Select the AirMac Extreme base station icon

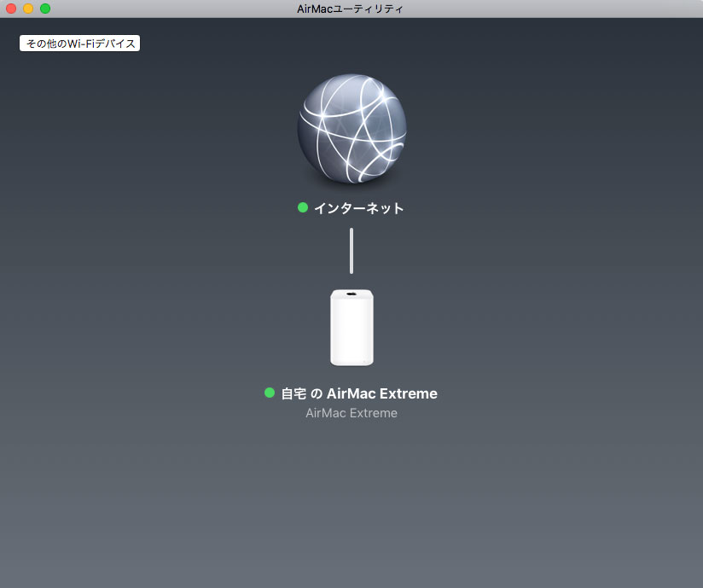(352, 328)
